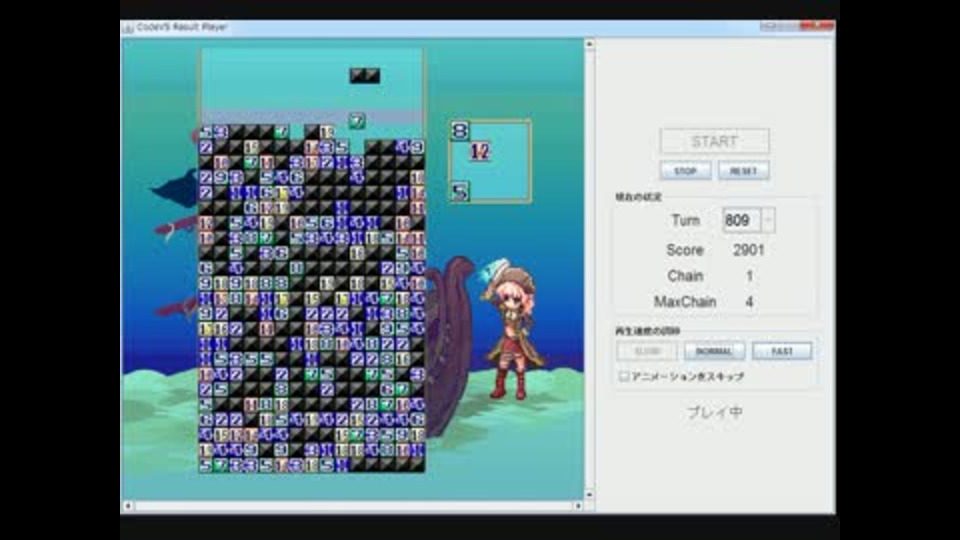Click the Chain label

point(685,276)
